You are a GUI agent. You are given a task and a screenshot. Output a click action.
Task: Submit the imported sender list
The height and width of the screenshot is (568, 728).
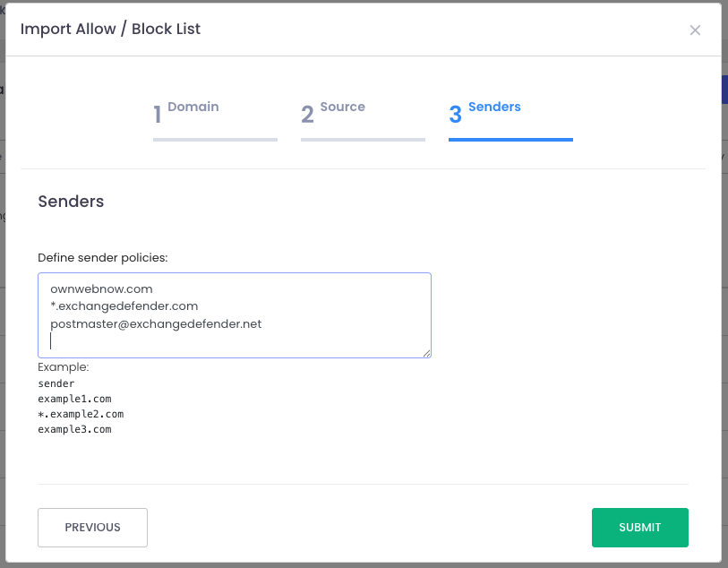[639, 527]
